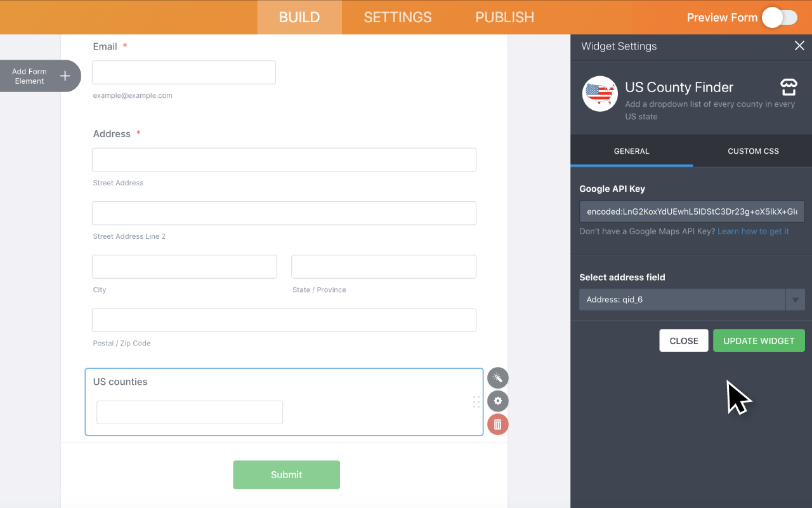Switch to the Custom CSS tab
Image resolution: width=812 pixels, height=508 pixels.
coord(753,151)
